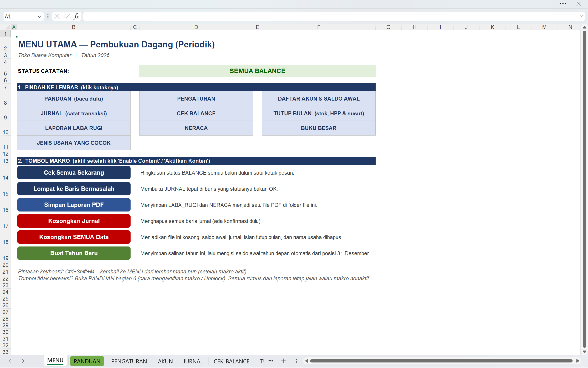Image resolution: width=588 pixels, height=368 pixels.
Task: Click in the formula bar input field
Action: pyautogui.click(x=331, y=16)
